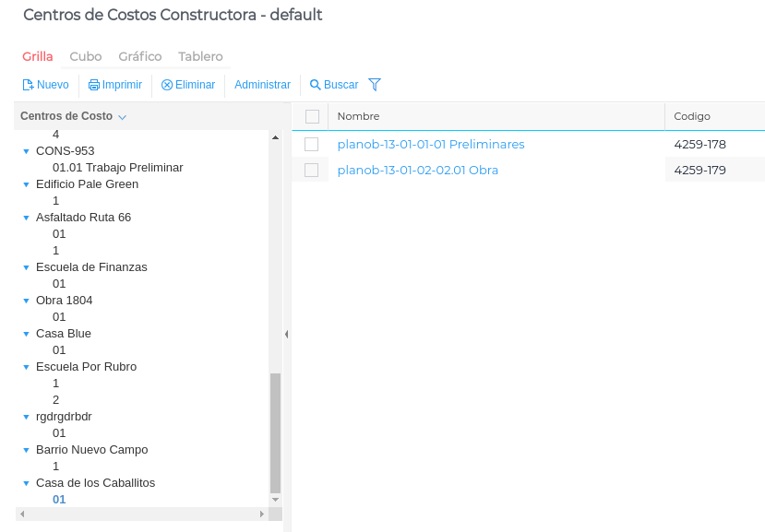
Task: Select item 01 under Casa Blue
Action: (x=59, y=350)
